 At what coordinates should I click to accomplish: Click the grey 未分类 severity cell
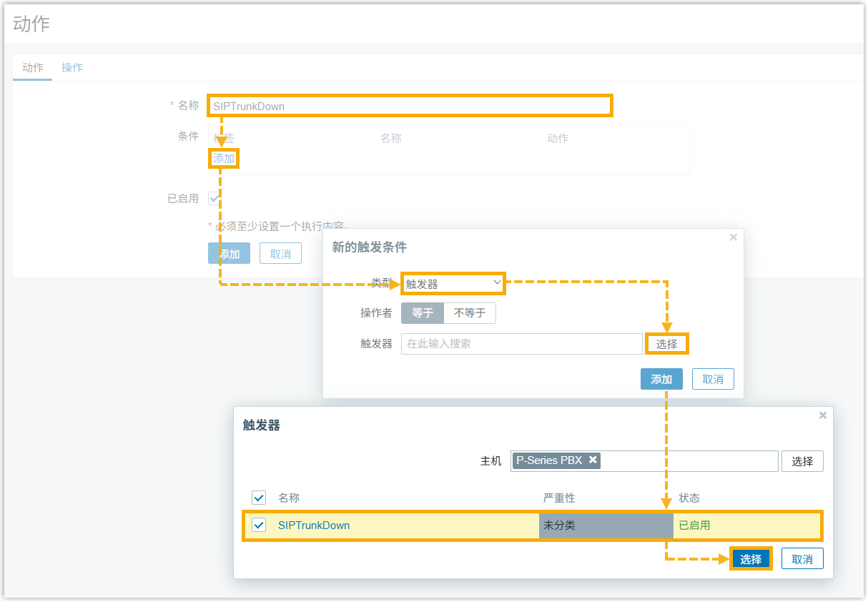click(606, 525)
